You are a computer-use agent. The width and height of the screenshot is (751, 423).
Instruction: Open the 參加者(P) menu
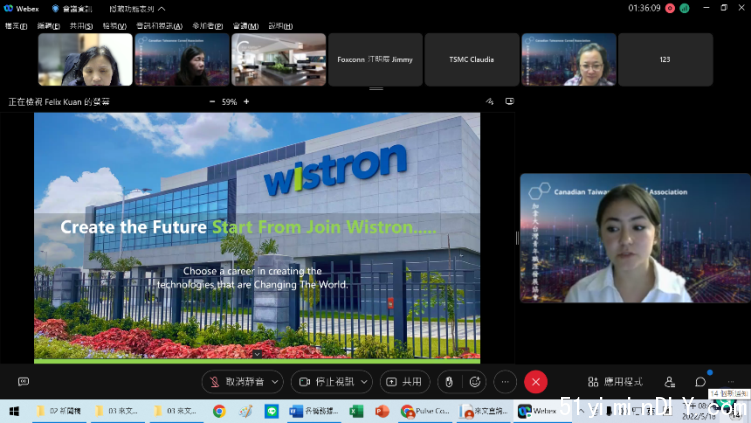[x=207, y=26]
